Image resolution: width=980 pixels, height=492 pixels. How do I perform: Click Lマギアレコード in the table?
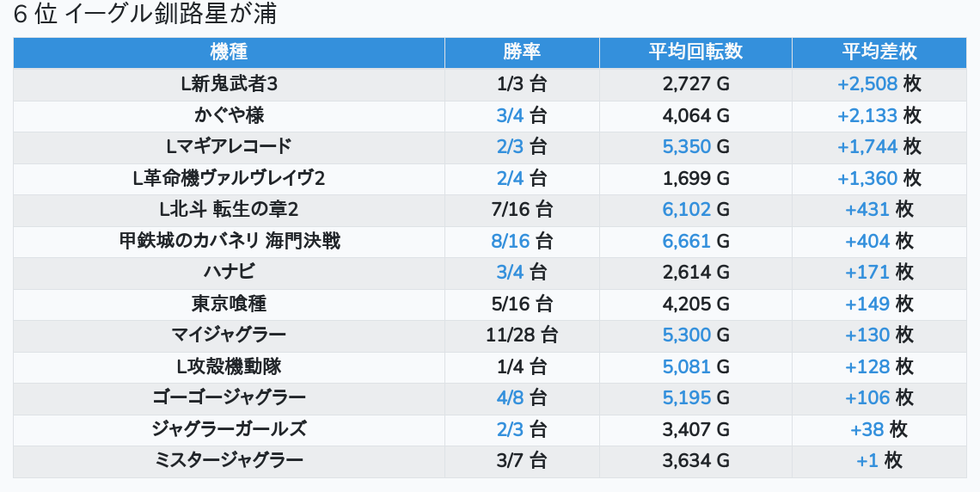[229, 147]
